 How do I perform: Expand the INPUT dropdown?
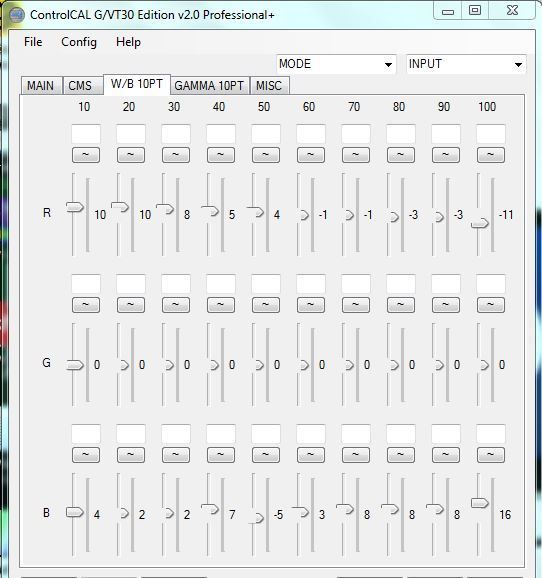tap(466, 64)
